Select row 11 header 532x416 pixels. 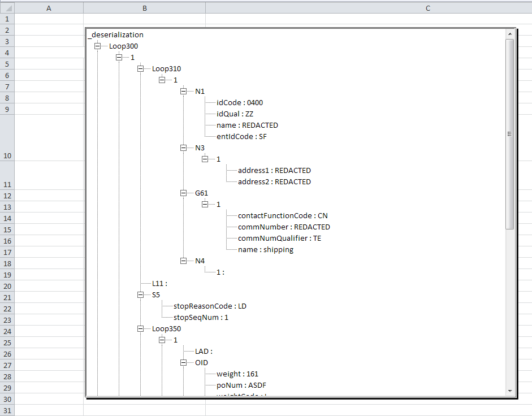(7, 175)
